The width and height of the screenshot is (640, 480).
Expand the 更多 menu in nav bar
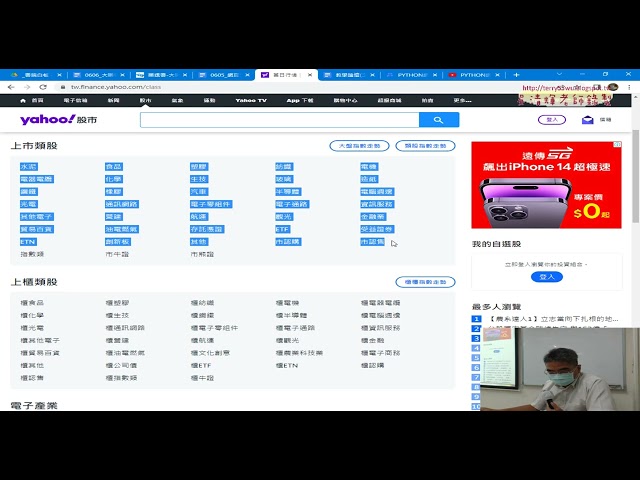click(462, 100)
